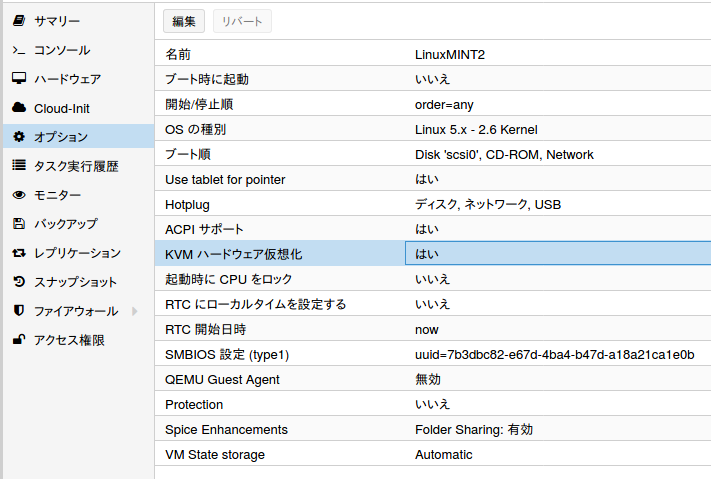This screenshot has height=479, width=711.
Task: Click the Summary book icon in sidebar
Action: coord(18,21)
